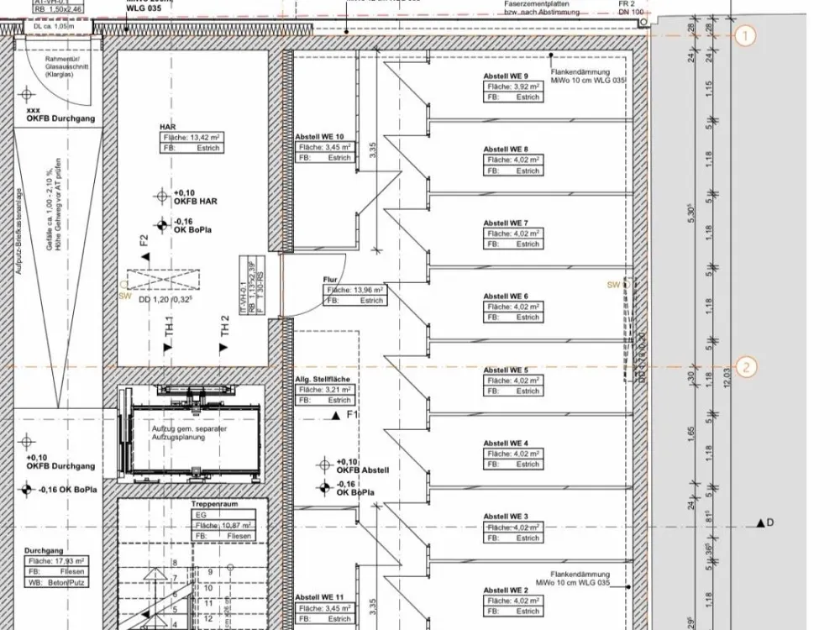Click the 'Treppenraum' label
This screenshot has height=630, width=840.
[x=214, y=504]
